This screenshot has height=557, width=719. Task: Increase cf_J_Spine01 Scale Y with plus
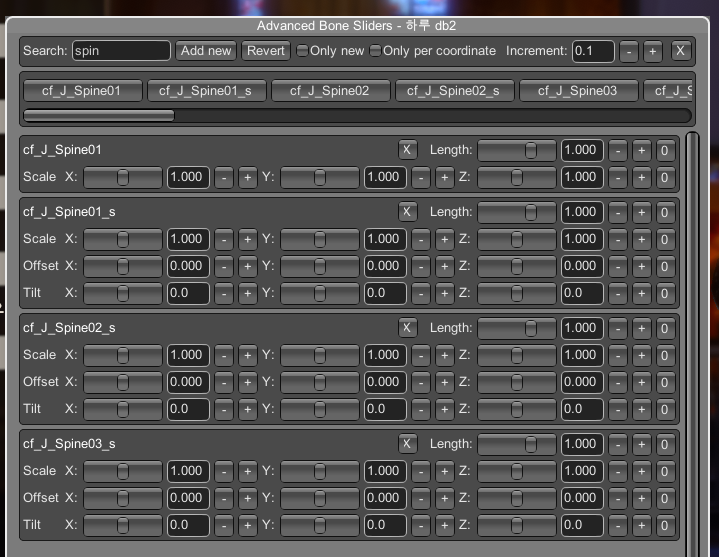pyautogui.click(x=444, y=177)
